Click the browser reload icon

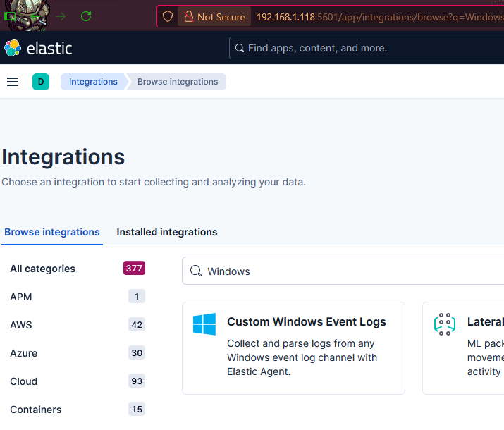pos(86,16)
